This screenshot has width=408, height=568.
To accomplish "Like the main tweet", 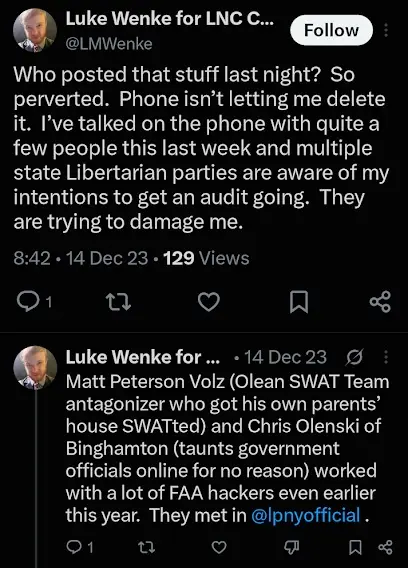I will point(209,302).
